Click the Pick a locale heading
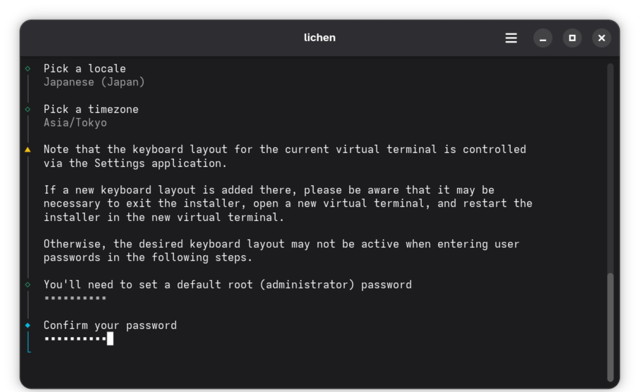Image resolution: width=640 pixels, height=392 pixels. [84, 69]
